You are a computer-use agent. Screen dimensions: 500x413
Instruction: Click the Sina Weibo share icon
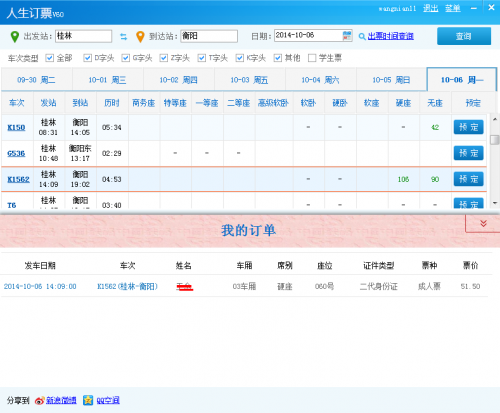pos(39,400)
